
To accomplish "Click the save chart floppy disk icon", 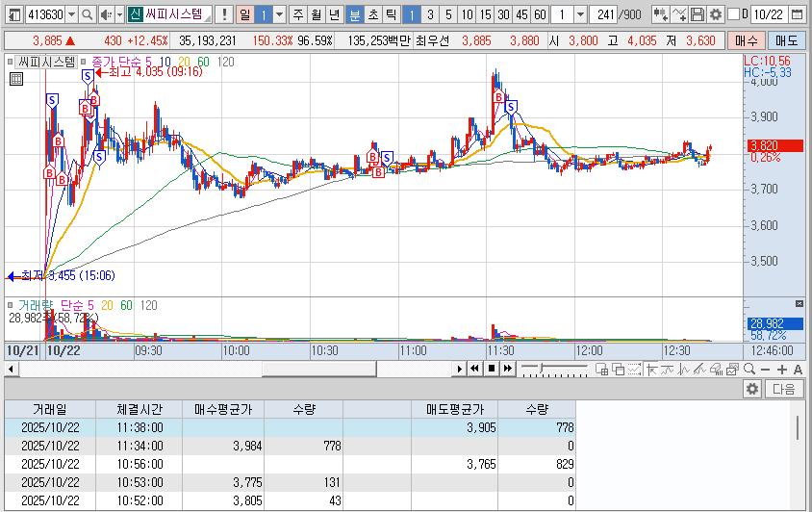I will pos(698,14).
